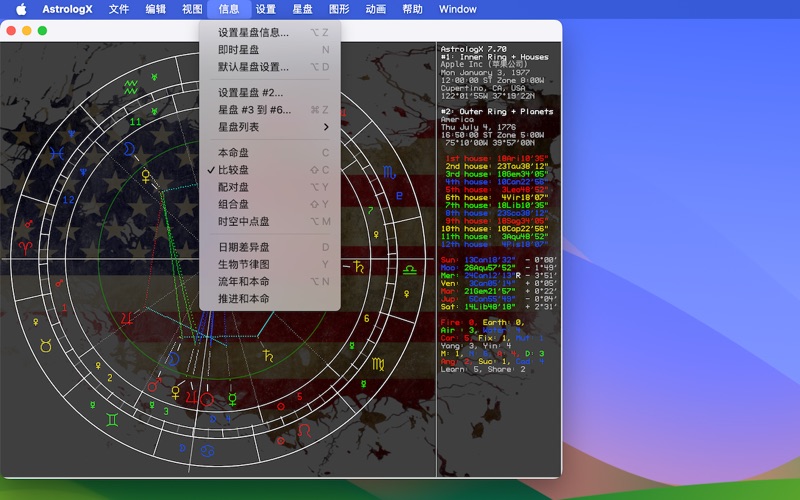Screen dimensions: 800x500
Task: Click the green Libra glyph on the wheel
Action: pos(410,270)
